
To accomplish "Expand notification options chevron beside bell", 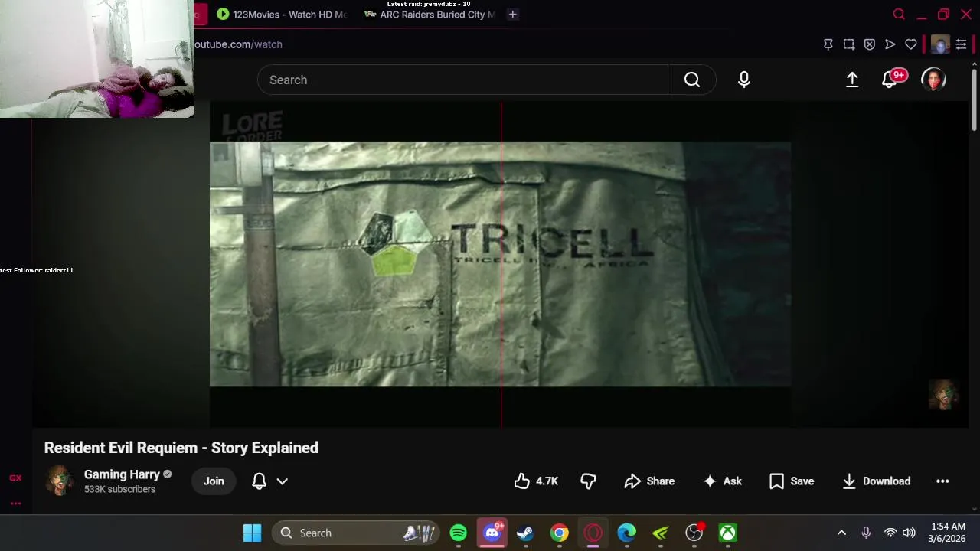I will [x=282, y=481].
